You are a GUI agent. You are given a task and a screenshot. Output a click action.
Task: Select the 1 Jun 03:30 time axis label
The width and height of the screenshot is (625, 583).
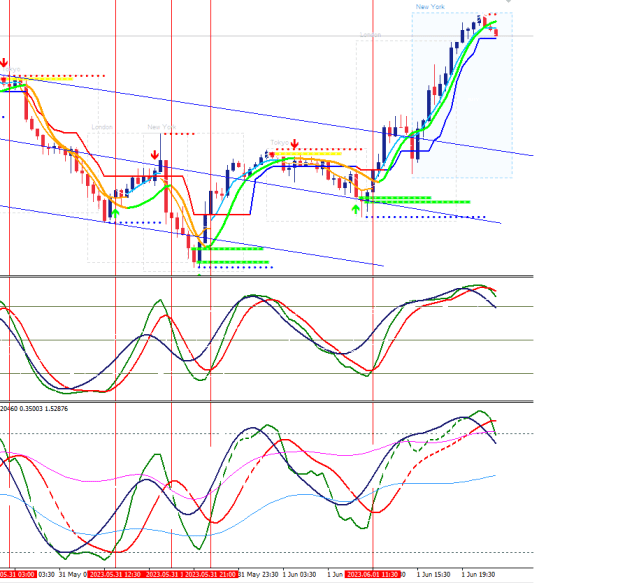(299, 574)
